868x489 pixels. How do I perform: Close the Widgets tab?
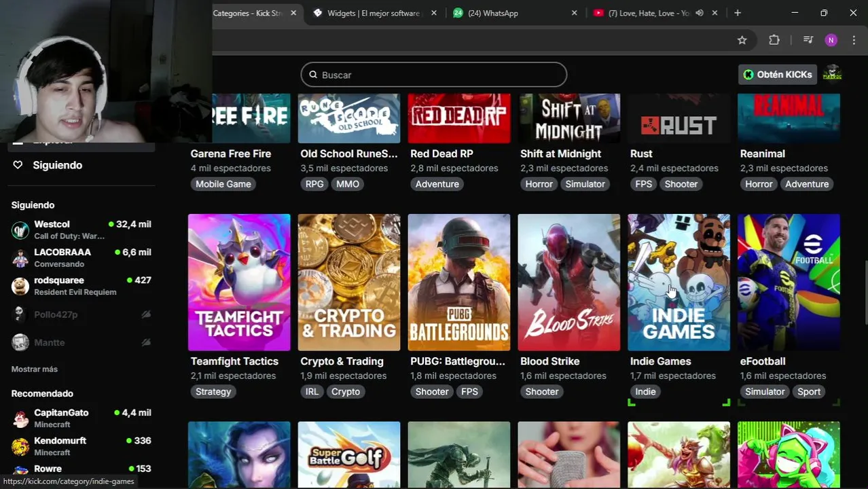(433, 13)
